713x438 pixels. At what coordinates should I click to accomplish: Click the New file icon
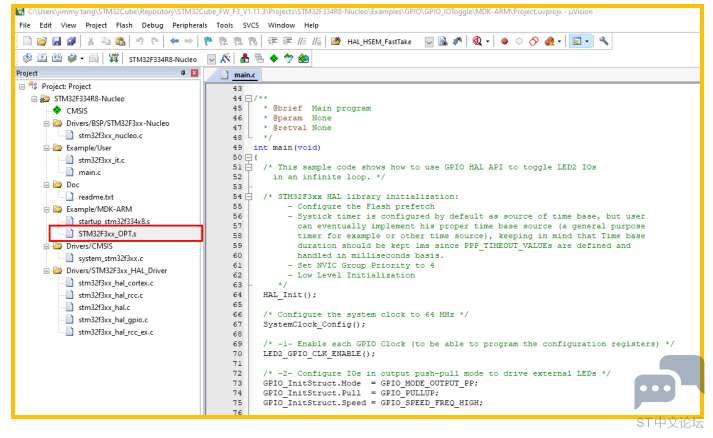pyautogui.click(x=27, y=41)
